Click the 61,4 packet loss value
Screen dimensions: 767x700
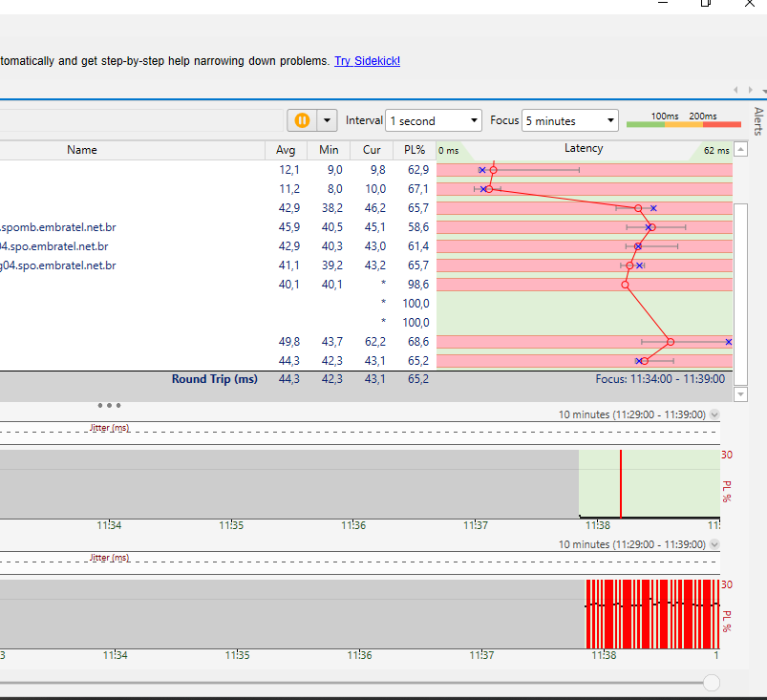pyautogui.click(x=418, y=246)
